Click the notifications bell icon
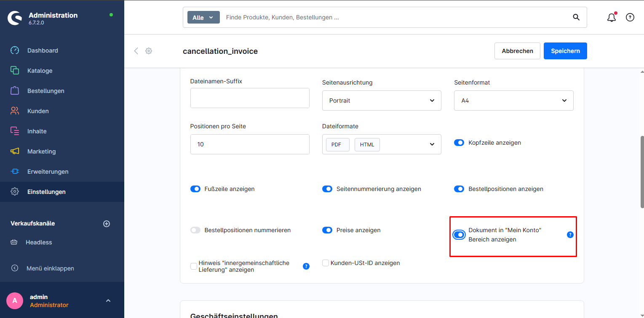This screenshot has width=644, height=318. click(611, 17)
